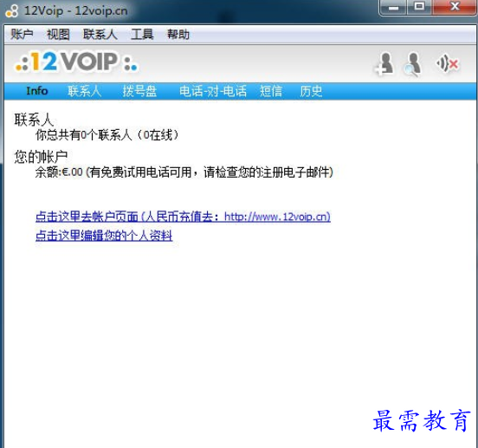The height and width of the screenshot is (448, 478).
Task: Switch to the 电话-对-电话 tab
Action: coord(213,91)
